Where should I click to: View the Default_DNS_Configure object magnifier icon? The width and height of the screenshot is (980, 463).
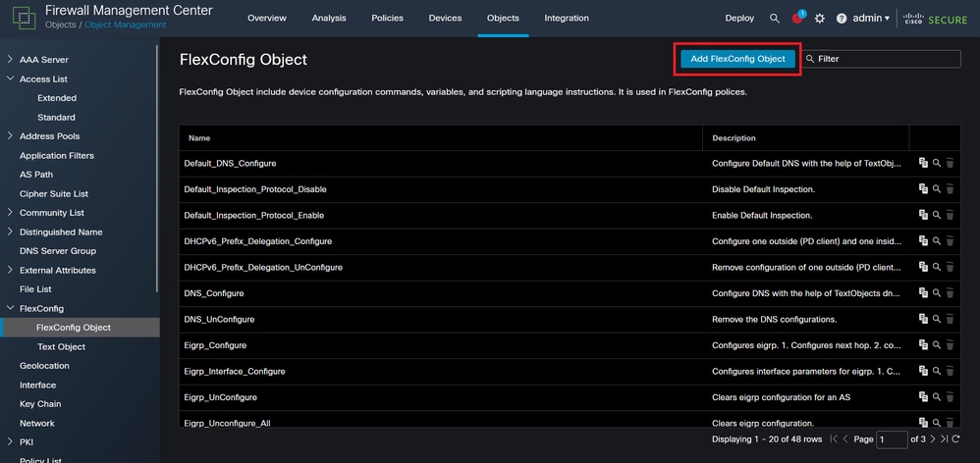[x=936, y=163]
